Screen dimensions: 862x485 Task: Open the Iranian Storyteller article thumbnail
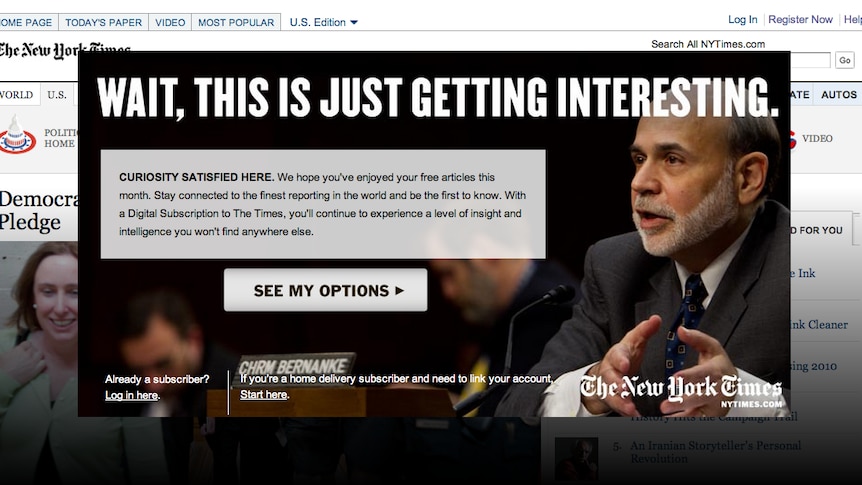tap(576, 459)
